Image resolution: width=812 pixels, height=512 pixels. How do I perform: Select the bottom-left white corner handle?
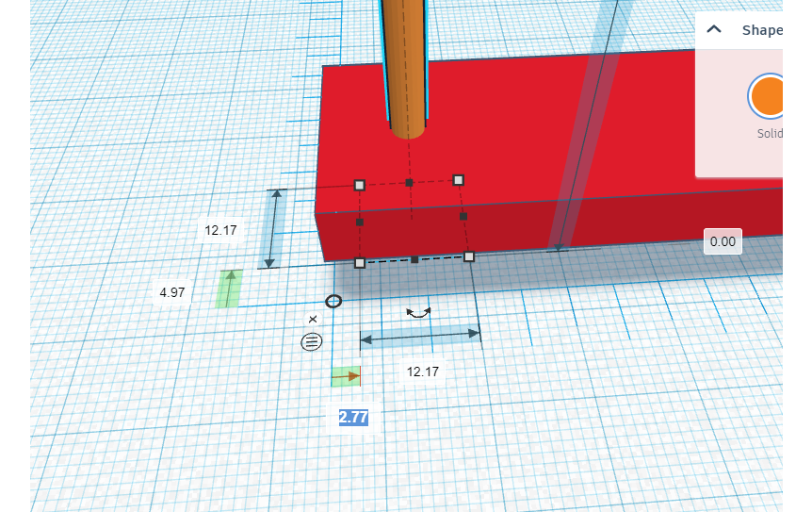point(360,263)
